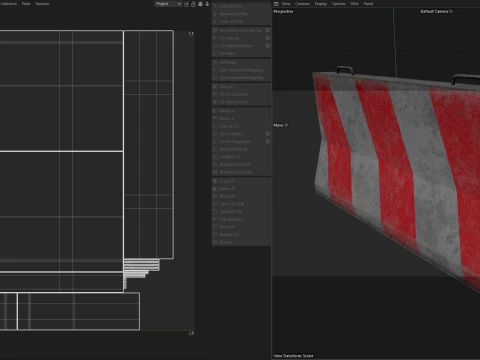Viewport: 480px width, 360px height.
Task: Open the UV Unwrap settings gear
Action: coord(267,38)
